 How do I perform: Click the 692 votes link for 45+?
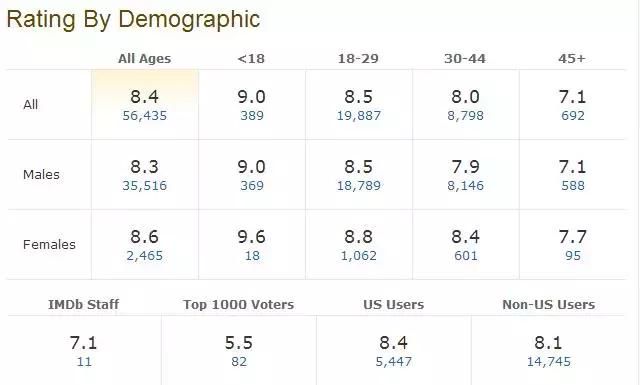click(573, 116)
